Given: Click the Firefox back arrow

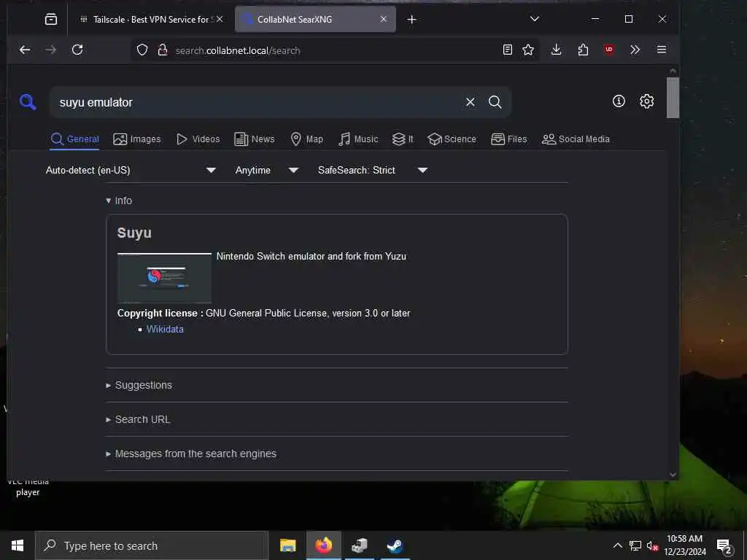Looking at the screenshot, I should pos(25,50).
